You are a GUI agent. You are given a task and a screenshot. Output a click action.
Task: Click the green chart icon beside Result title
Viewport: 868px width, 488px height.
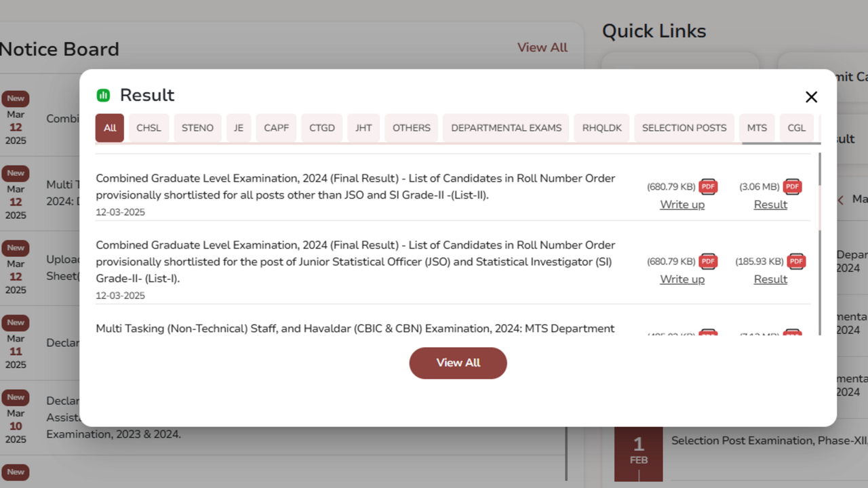(x=103, y=95)
